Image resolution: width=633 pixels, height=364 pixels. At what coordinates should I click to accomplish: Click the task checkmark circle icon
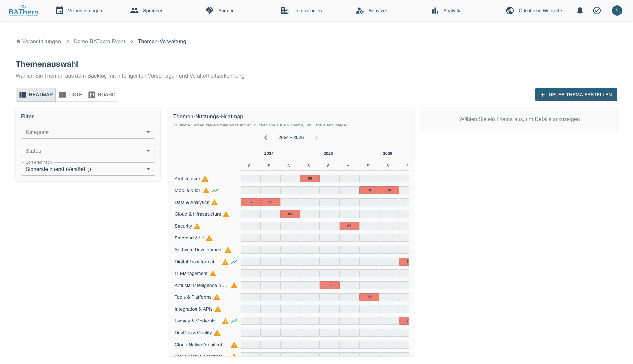(x=597, y=11)
